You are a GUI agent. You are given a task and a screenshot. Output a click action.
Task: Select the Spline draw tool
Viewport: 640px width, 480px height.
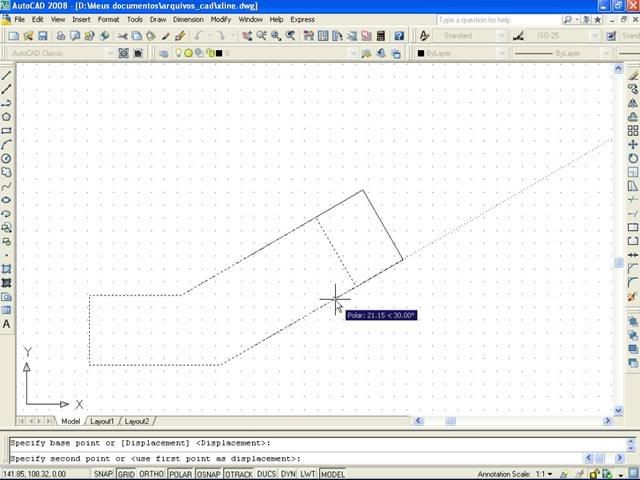tap(6, 187)
